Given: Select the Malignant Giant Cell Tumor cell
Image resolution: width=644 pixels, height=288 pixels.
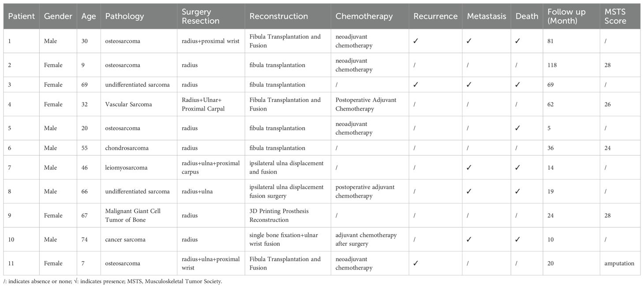Looking at the screenshot, I should (133, 215).
